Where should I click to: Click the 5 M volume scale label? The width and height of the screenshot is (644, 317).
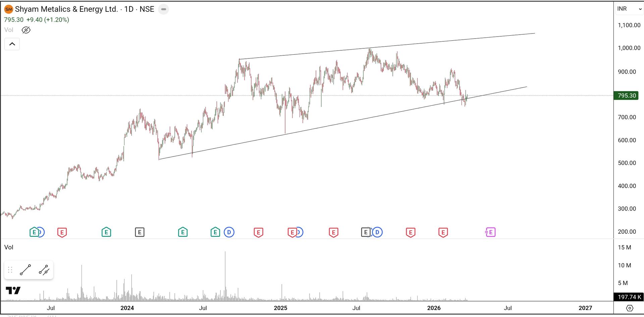pyautogui.click(x=623, y=283)
